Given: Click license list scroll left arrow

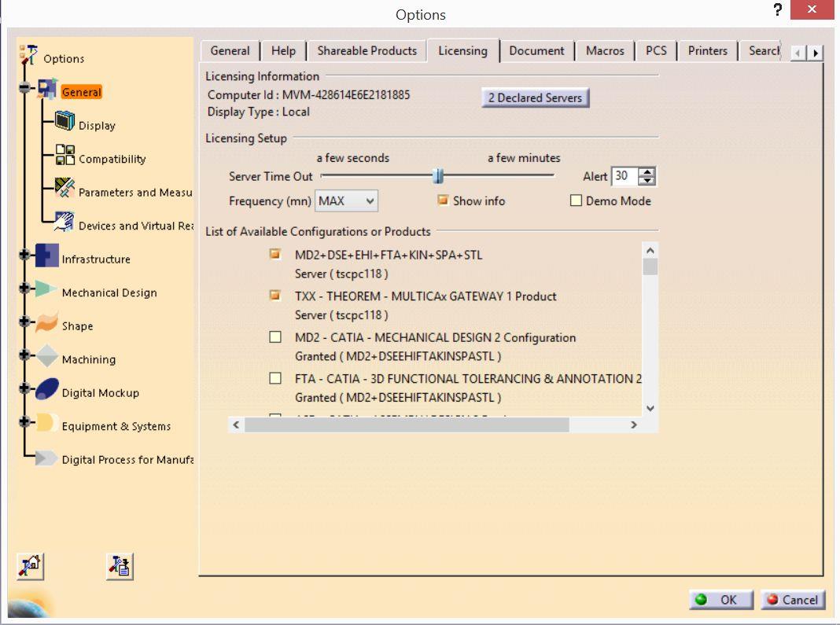Looking at the screenshot, I should click(x=236, y=425).
